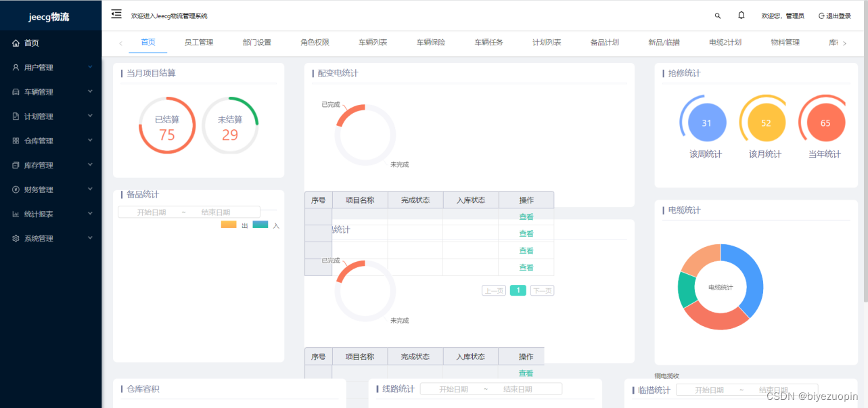868x408 pixels.
Task: Click the 配变电统计 panel title
Action: coord(338,73)
